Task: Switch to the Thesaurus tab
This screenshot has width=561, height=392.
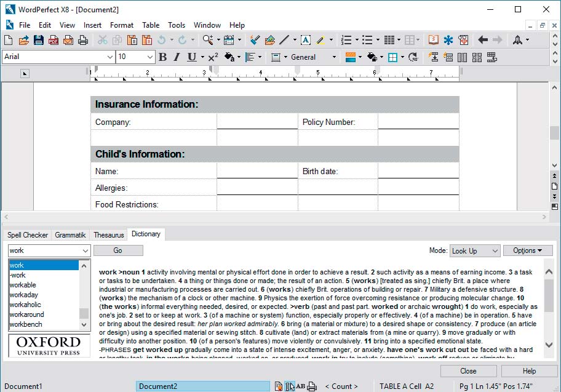Action: tap(109, 235)
